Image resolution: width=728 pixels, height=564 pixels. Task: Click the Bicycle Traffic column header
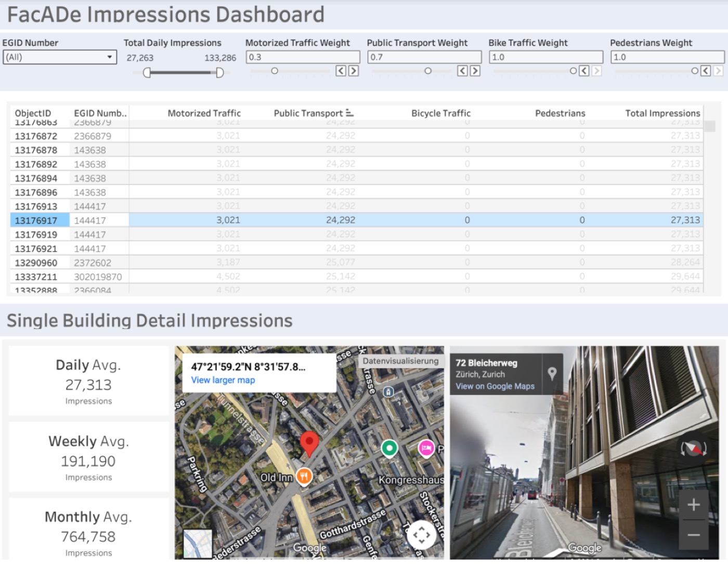tap(441, 113)
